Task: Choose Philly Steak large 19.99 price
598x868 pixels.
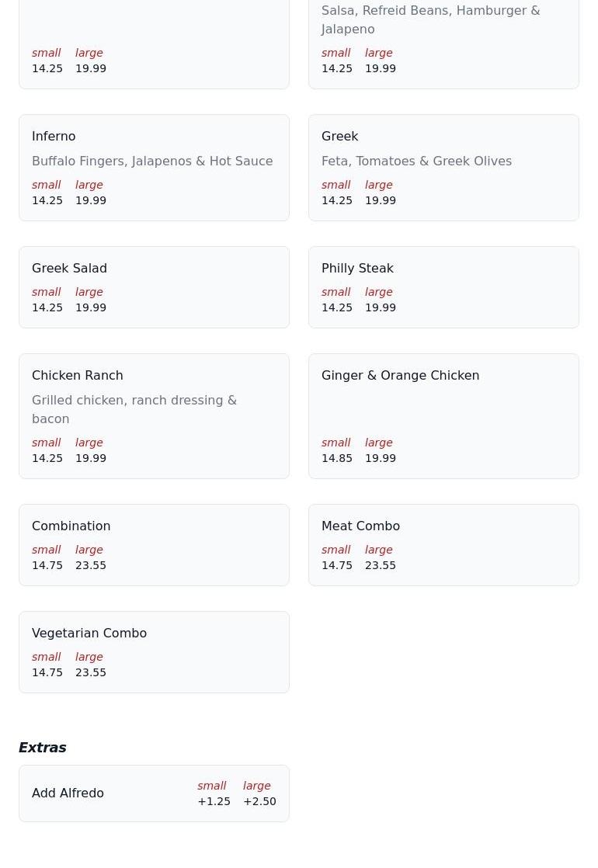Action: coord(381,307)
